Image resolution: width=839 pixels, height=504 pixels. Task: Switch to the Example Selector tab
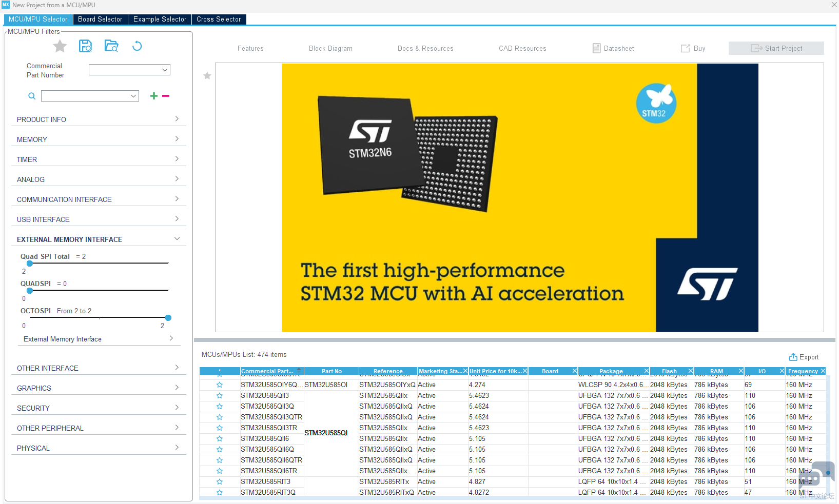pyautogui.click(x=160, y=19)
